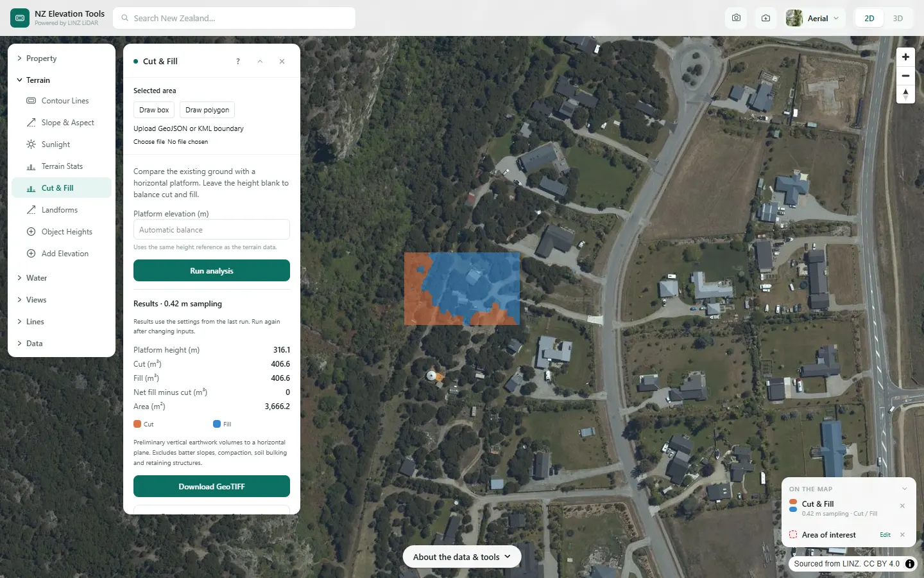
Task: Zoom in on the map
Action: pos(905,57)
